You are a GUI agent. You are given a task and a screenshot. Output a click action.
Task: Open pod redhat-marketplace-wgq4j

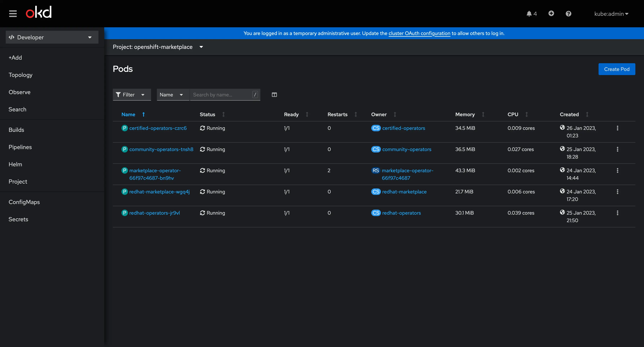pos(159,192)
